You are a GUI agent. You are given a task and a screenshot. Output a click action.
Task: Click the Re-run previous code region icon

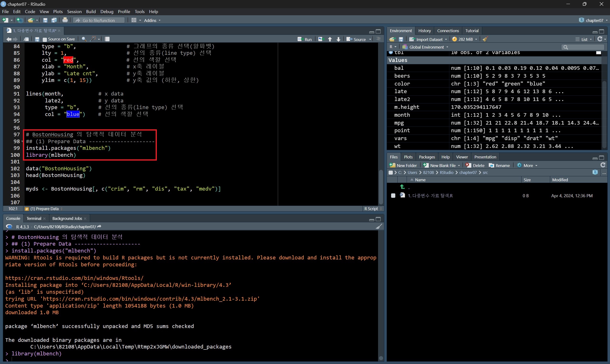(x=321, y=39)
